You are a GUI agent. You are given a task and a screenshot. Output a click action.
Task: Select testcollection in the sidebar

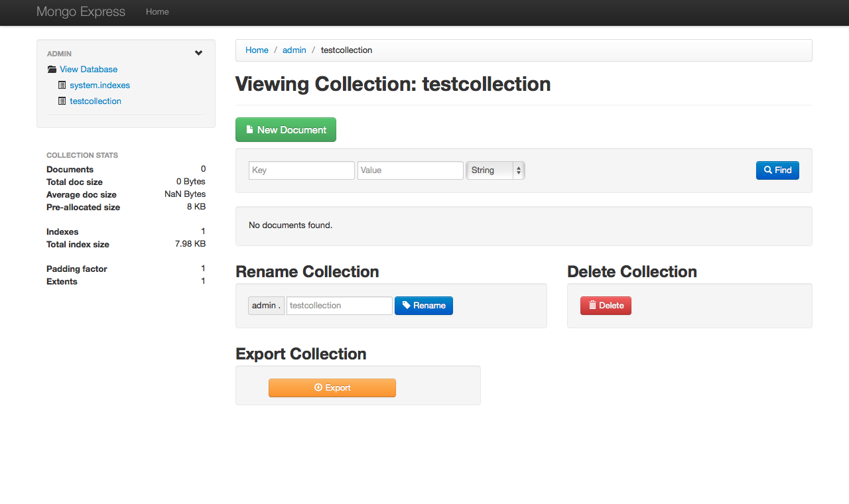pyautogui.click(x=96, y=101)
